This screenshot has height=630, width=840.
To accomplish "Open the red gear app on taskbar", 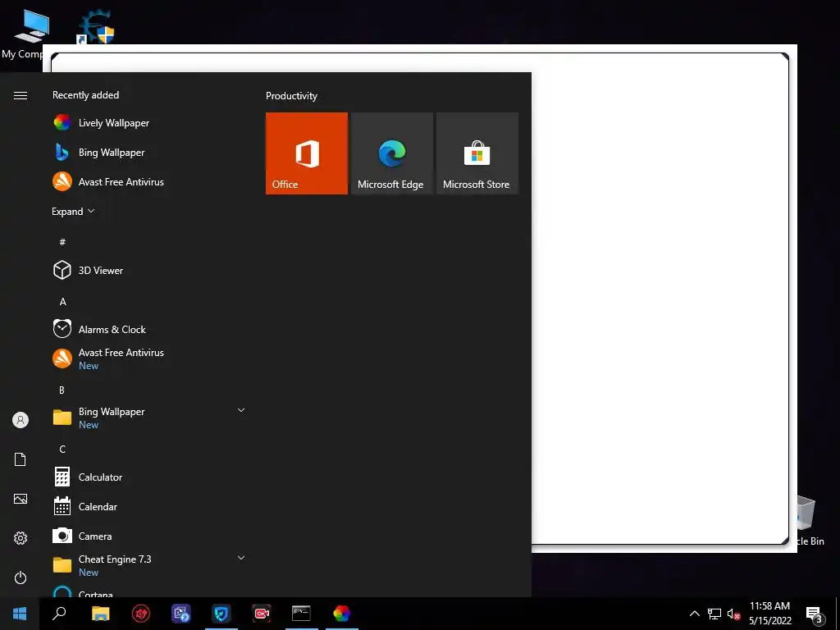I will 141,614.
